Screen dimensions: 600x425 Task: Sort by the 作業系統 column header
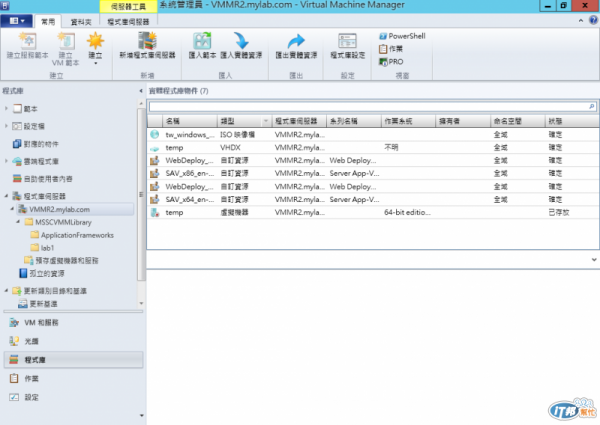(408, 121)
